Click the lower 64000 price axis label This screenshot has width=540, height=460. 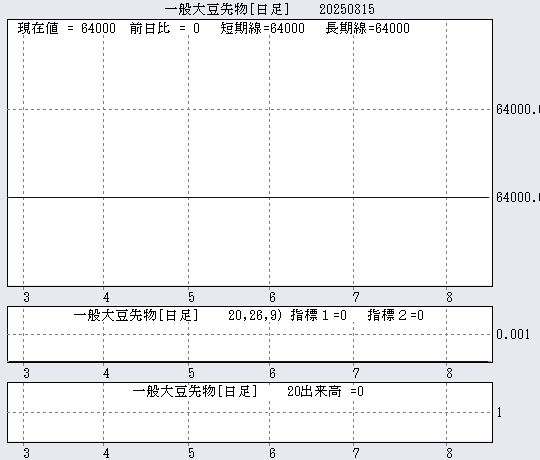tap(518, 197)
